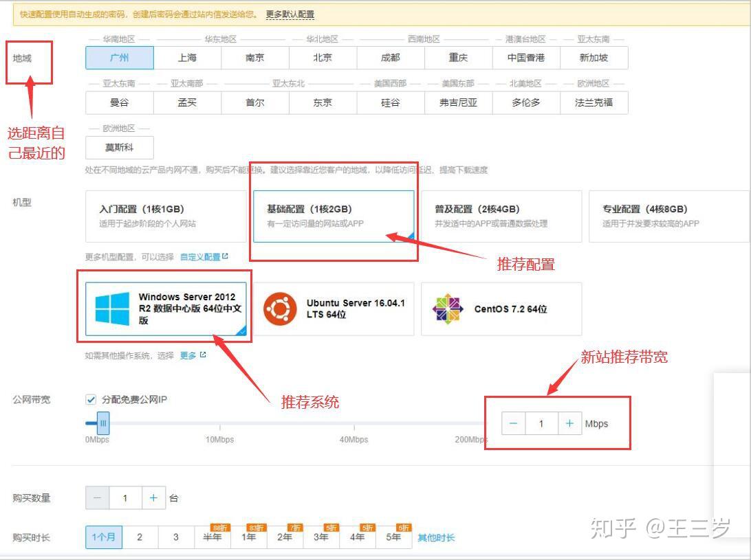The image size is (751, 560).
Task: Choose the 孟买 region
Action: coord(187,102)
